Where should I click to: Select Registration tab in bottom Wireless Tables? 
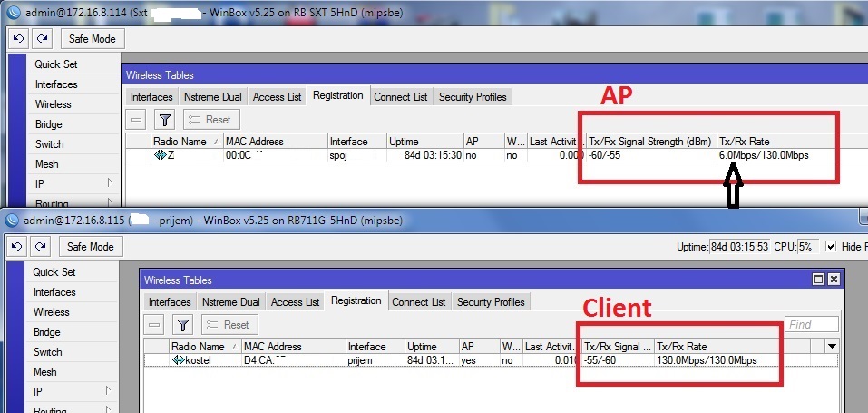tap(356, 300)
